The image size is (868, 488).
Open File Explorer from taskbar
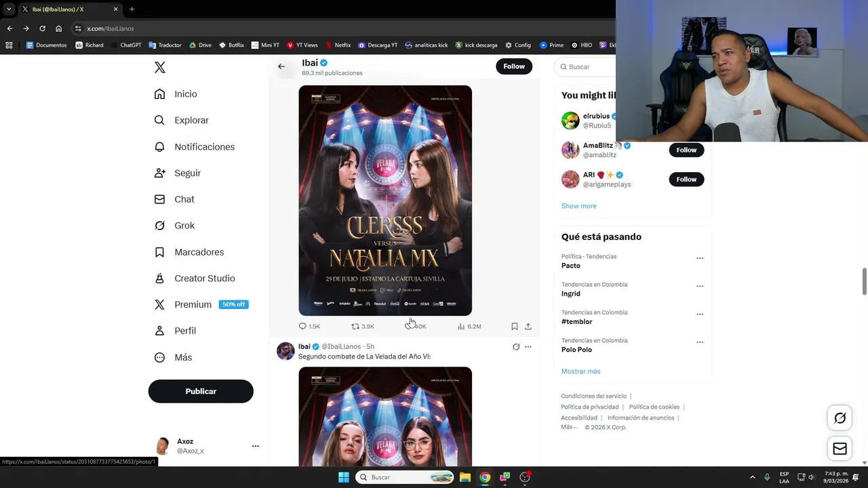pos(465,477)
